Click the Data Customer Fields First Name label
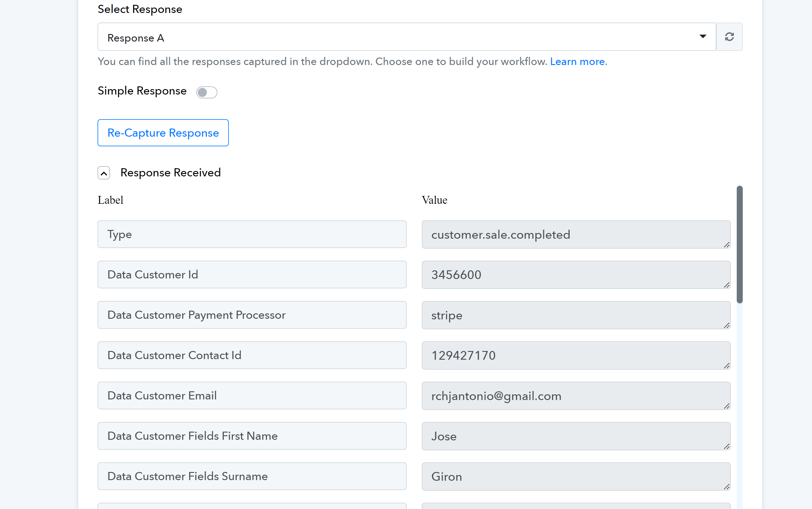The height and width of the screenshot is (509, 812). (252, 436)
